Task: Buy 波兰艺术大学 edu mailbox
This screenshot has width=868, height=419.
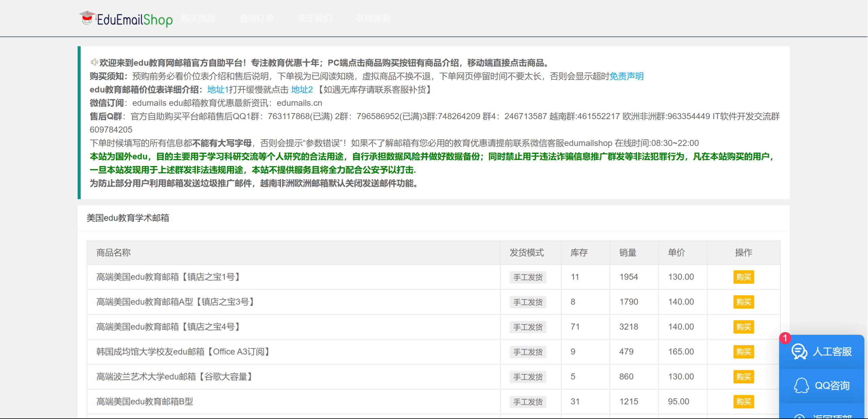Action: 743,377
